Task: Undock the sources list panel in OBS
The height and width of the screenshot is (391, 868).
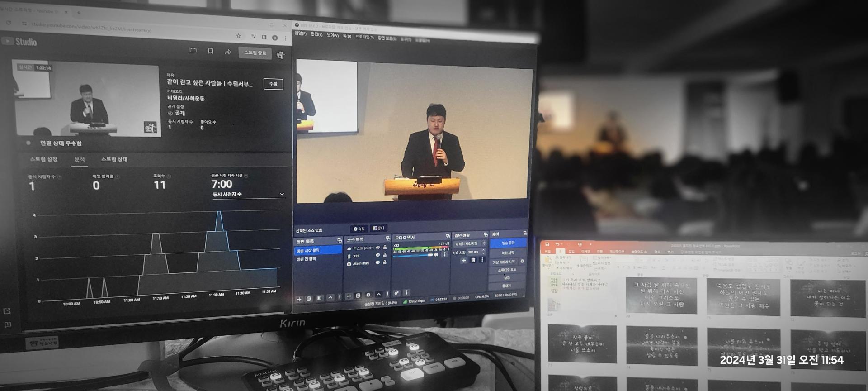Action: tap(388, 238)
